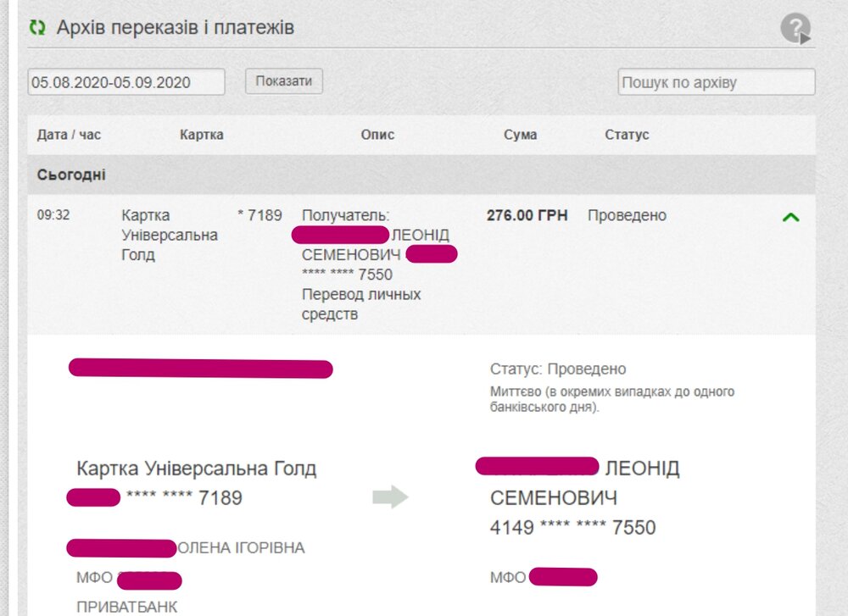Click the Картка Універсальна Голд sender heading
The width and height of the screenshot is (848, 616).
(196, 469)
